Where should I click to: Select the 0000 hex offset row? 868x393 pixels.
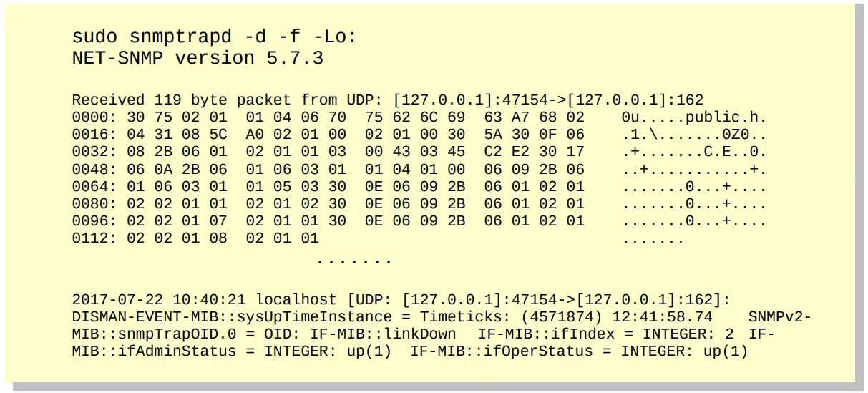click(x=328, y=117)
